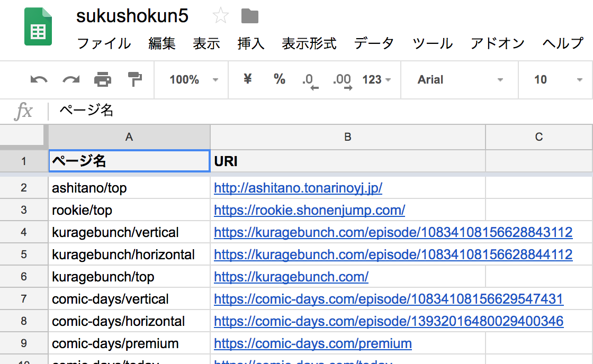Select row 2 header

coord(24,187)
